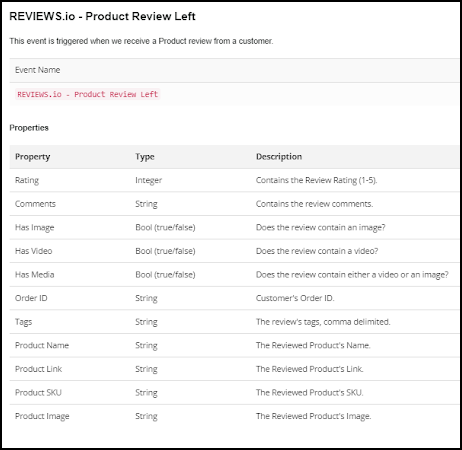
Task: Click the Event Name label
Action: pos(37,70)
